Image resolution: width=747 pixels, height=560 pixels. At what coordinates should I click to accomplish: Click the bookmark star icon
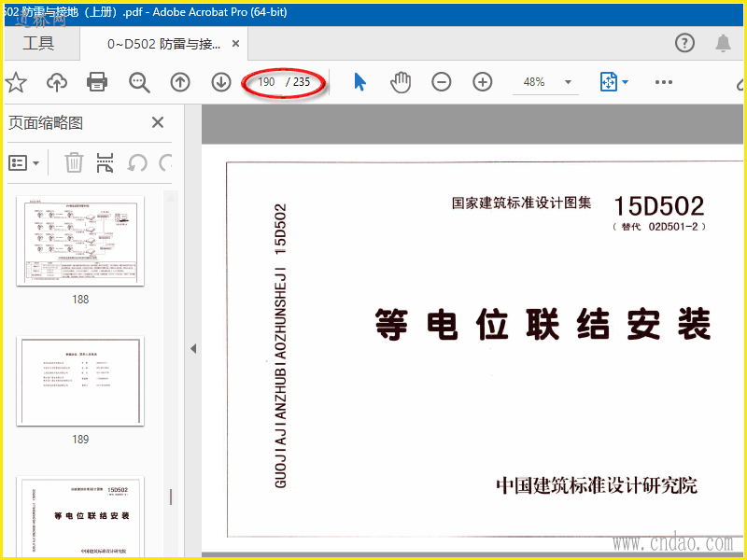[x=15, y=82]
